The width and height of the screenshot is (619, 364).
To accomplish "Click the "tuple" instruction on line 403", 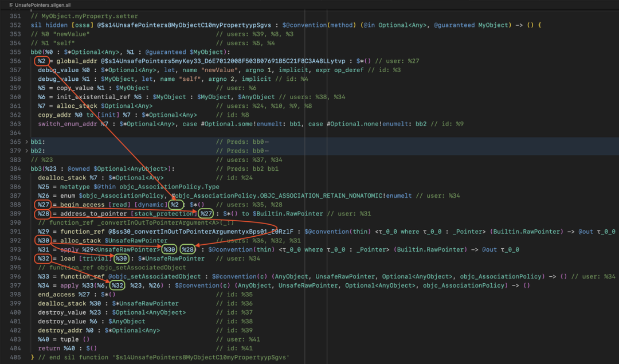I will (69, 339).
